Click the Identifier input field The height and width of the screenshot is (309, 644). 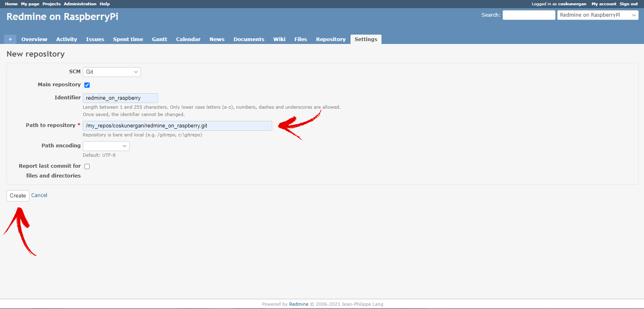point(120,98)
